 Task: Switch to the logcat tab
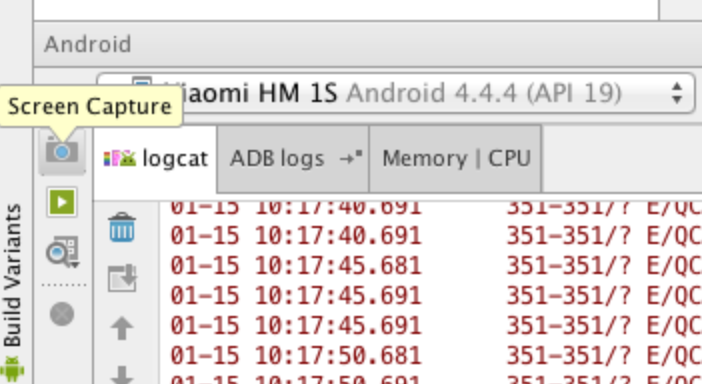tap(156, 159)
